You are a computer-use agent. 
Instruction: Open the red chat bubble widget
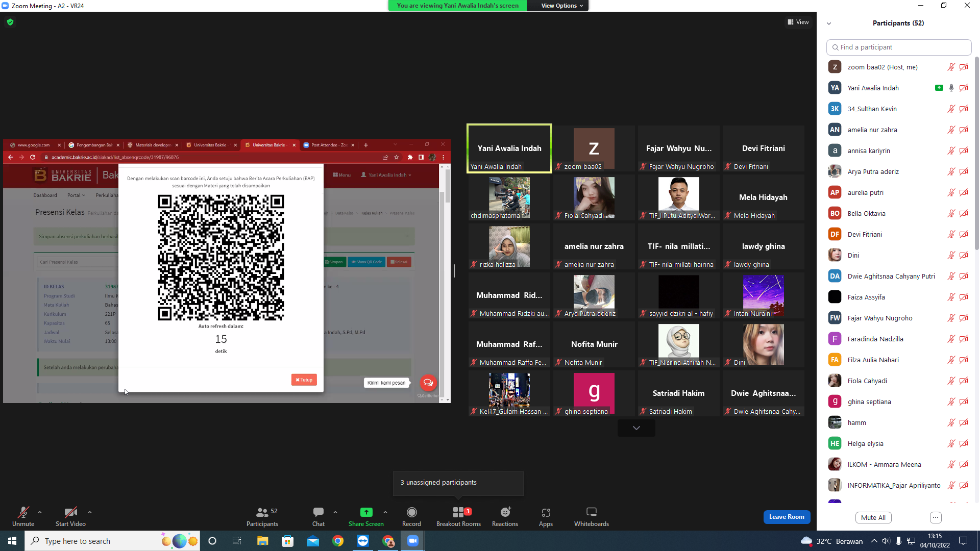(428, 383)
